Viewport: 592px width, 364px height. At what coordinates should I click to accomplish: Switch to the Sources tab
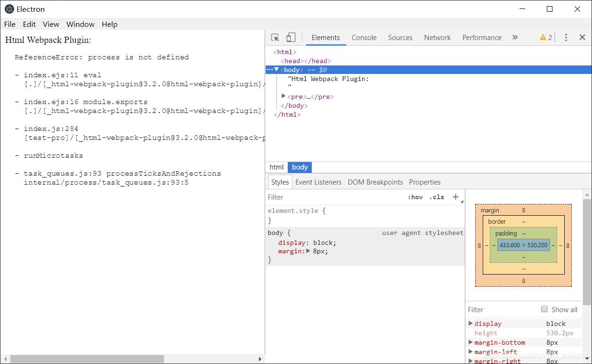(400, 38)
